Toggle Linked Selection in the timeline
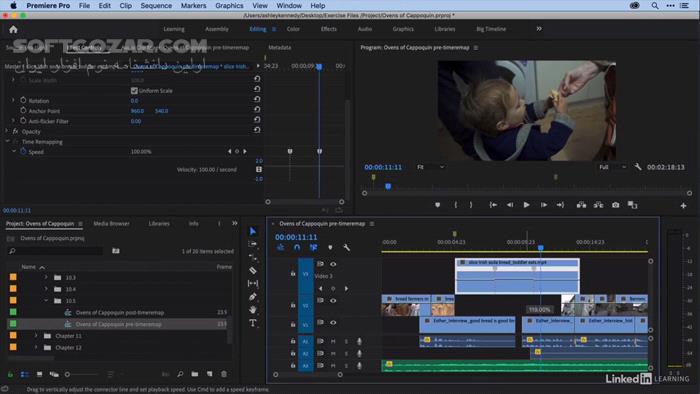 pos(313,247)
